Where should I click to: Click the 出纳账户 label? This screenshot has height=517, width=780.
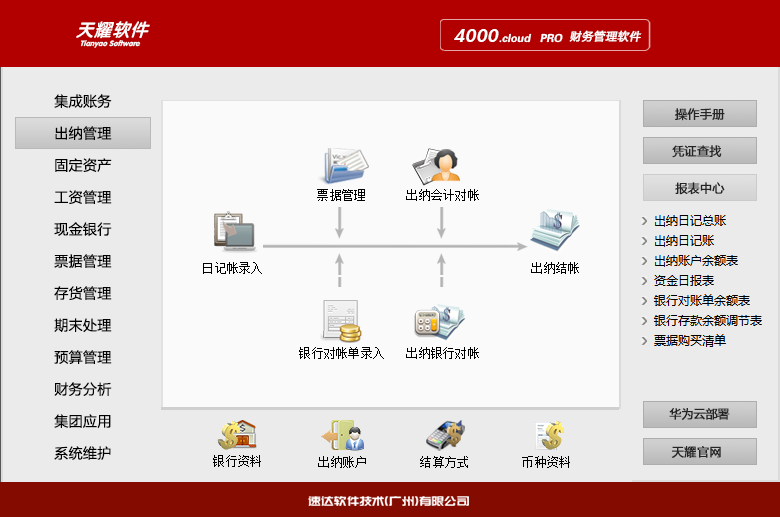tap(342, 462)
